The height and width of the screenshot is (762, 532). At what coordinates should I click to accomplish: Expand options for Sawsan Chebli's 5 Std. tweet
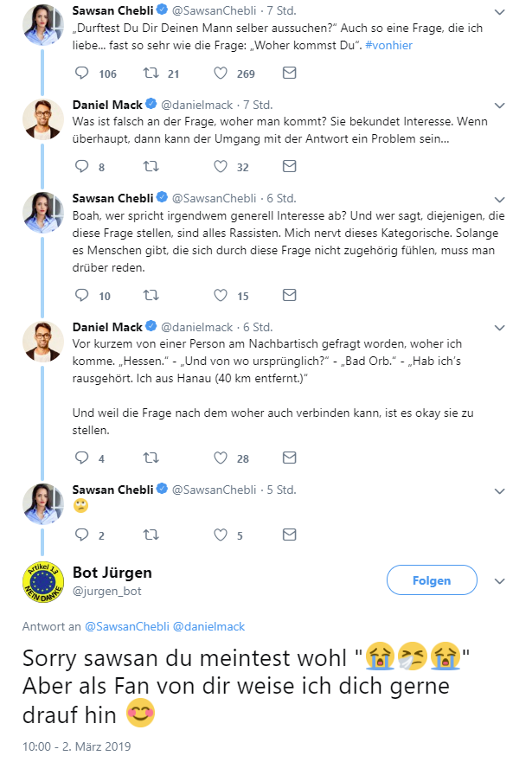(499, 491)
